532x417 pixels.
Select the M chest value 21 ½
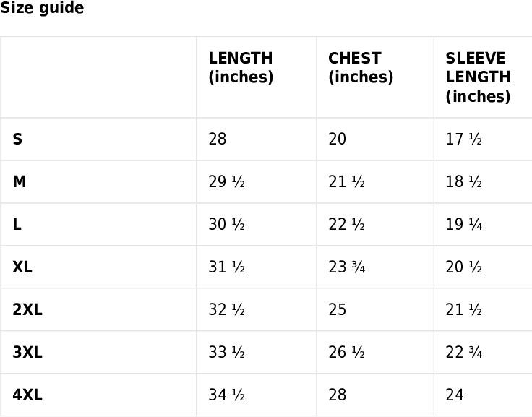[346, 181]
